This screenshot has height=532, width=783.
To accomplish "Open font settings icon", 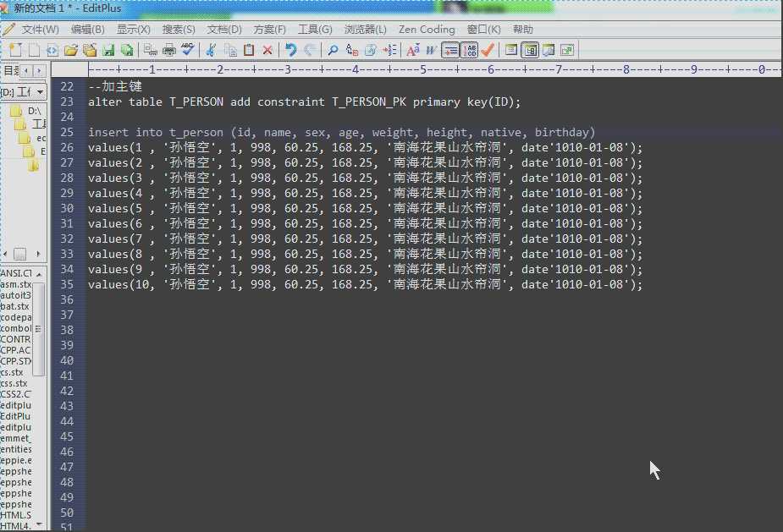I will (413, 50).
